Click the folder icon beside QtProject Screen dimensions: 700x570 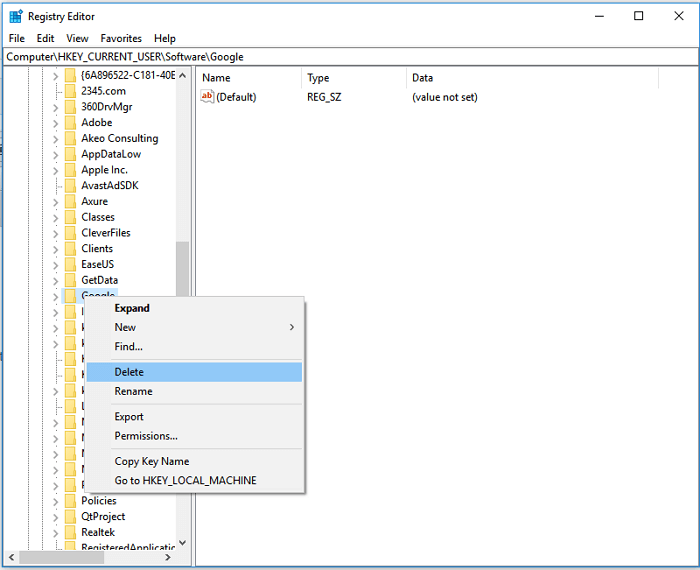(70, 517)
